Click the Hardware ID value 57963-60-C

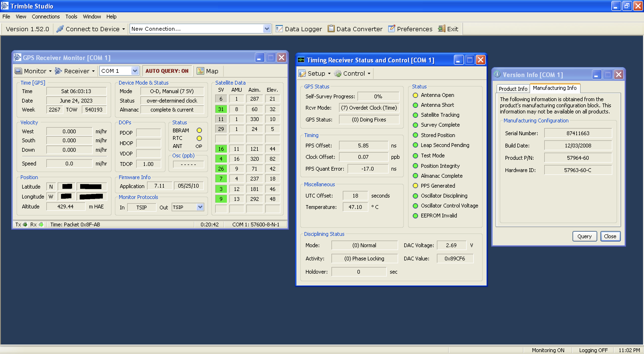pos(578,170)
